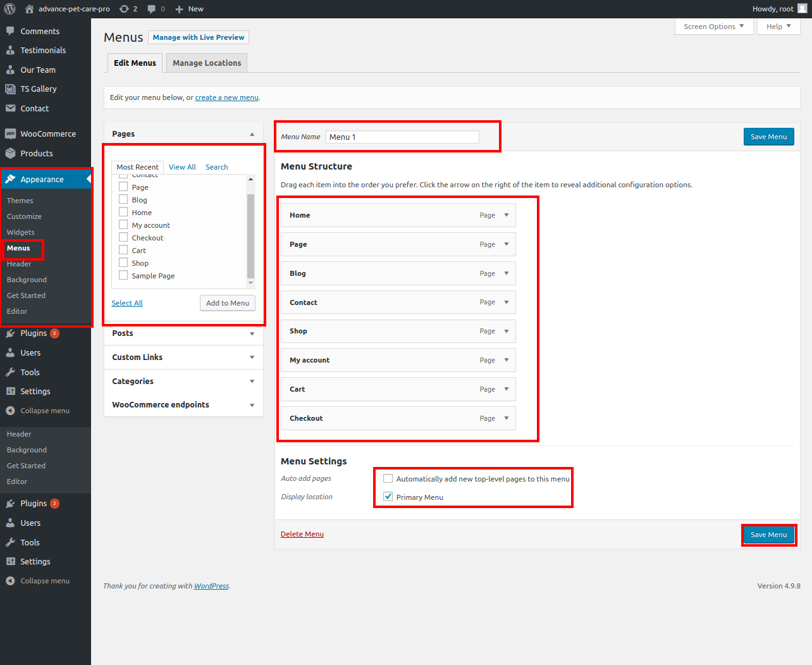
Task: Switch to View All pages tab
Action: (x=182, y=167)
